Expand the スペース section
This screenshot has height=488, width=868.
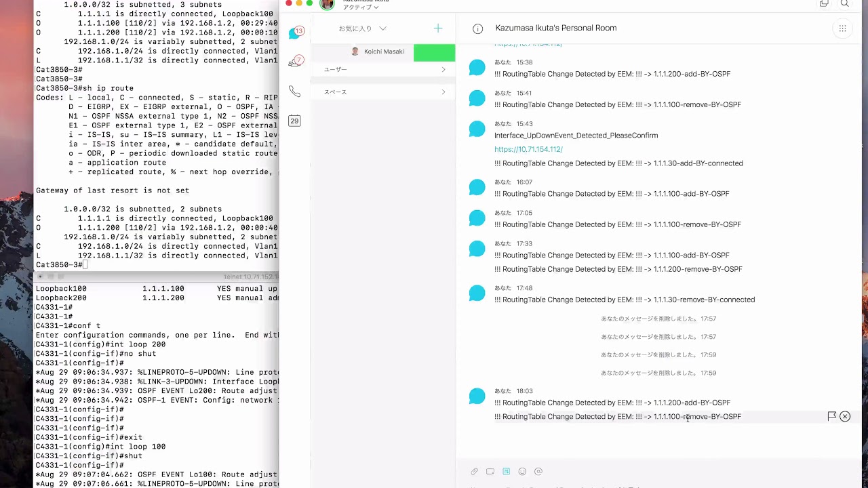pyautogui.click(x=383, y=91)
